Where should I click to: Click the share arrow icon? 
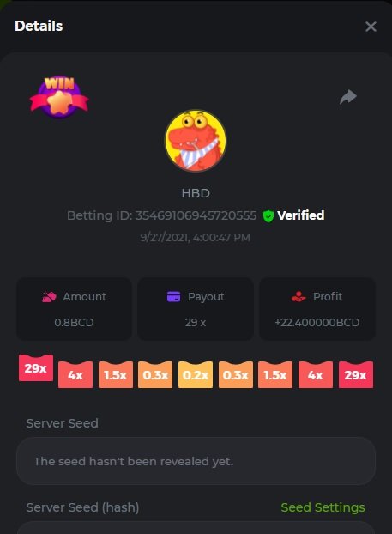(348, 97)
